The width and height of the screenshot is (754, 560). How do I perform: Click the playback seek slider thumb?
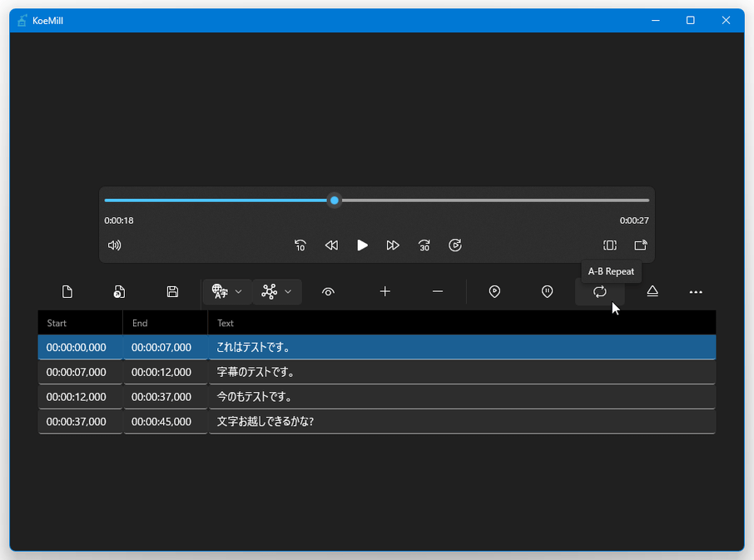click(x=335, y=201)
